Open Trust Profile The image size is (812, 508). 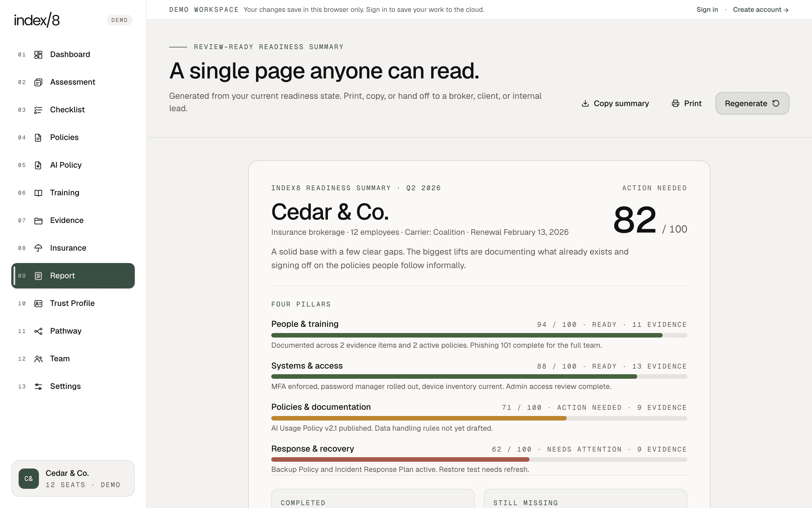(x=73, y=304)
